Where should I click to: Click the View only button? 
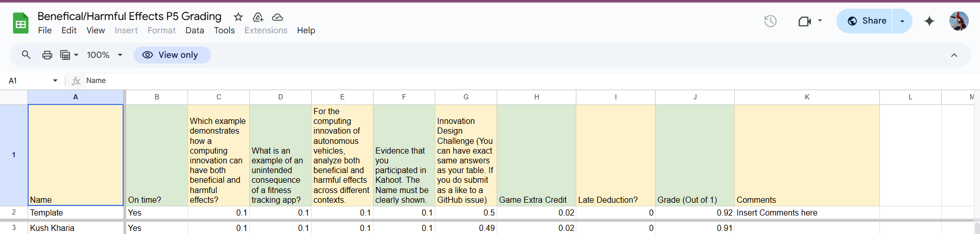pos(172,55)
